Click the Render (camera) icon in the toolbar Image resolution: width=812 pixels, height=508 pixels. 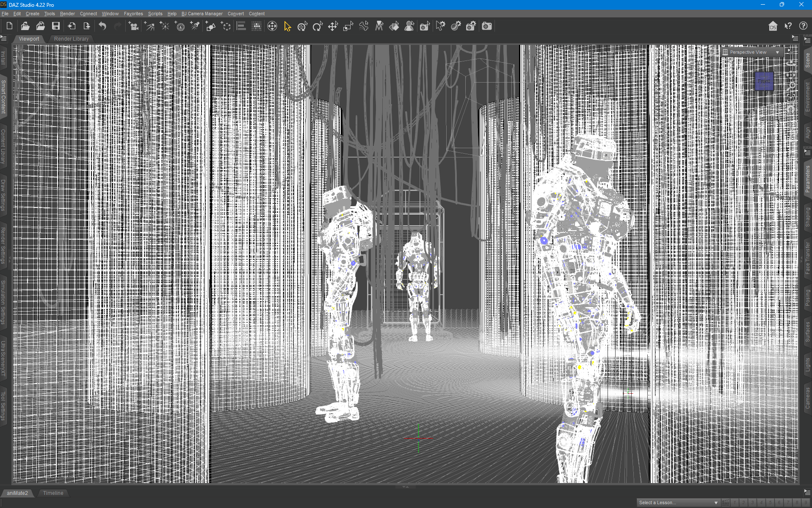point(487,26)
